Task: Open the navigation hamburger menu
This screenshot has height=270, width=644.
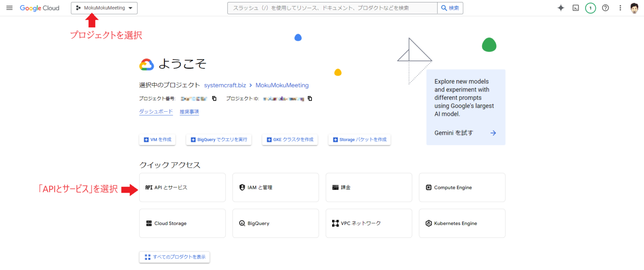Action: pyautogui.click(x=9, y=8)
